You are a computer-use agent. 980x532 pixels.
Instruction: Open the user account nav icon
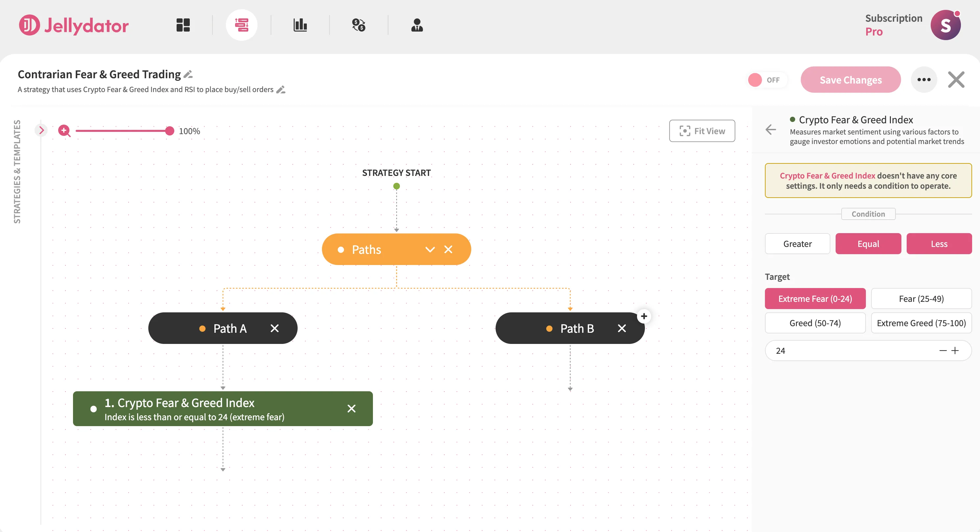click(x=417, y=25)
